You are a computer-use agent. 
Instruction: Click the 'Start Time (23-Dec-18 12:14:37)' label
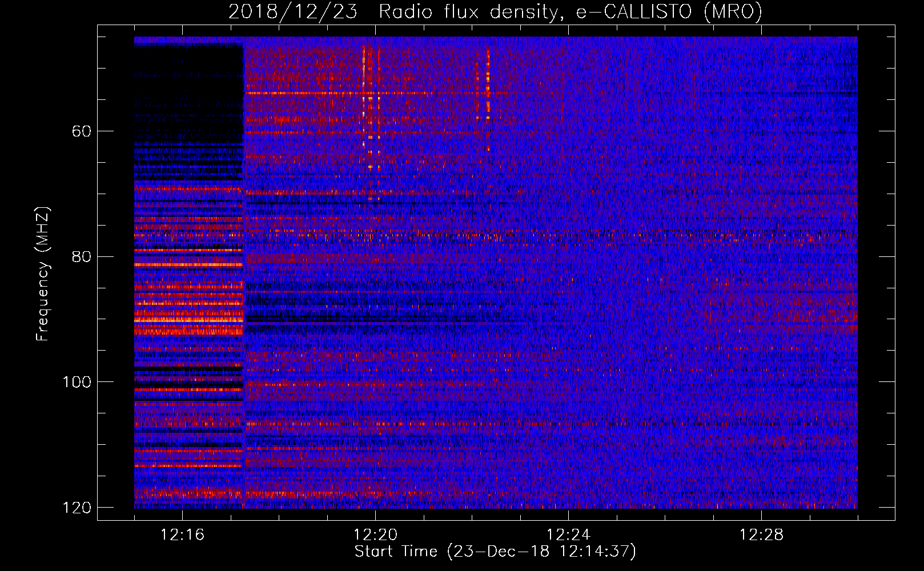coord(495,552)
